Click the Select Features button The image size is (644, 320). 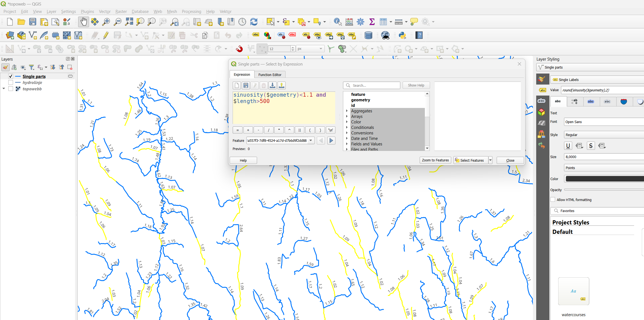click(471, 160)
